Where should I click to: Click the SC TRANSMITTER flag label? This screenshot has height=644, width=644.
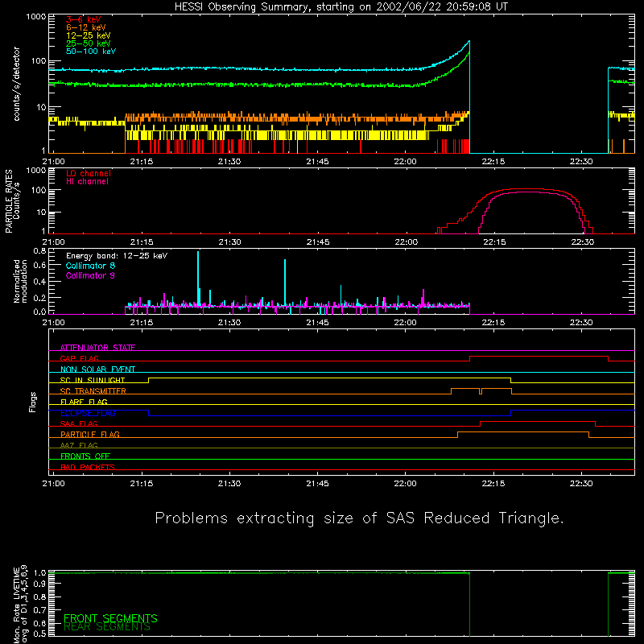(93, 391)
